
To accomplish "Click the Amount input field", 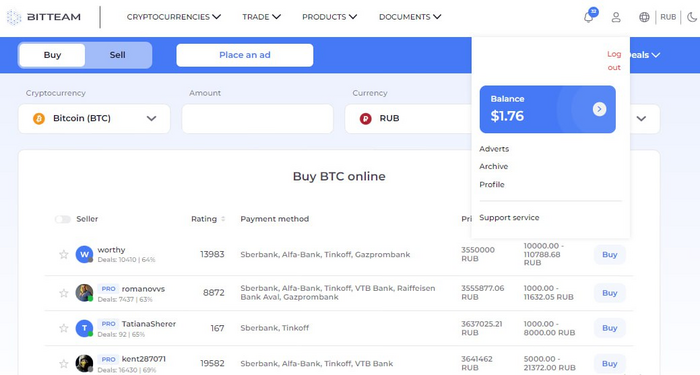I will (258, 119).
